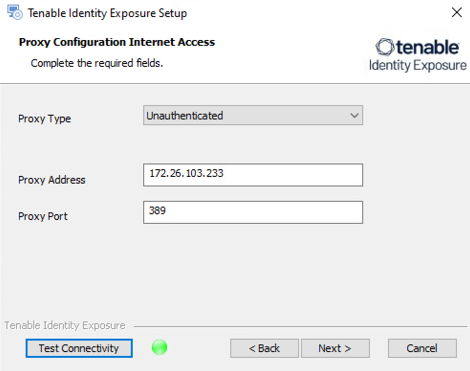Viewport: 470px width, 371px height.
Task: Go to the next setup step
Action: [x=335, y=348]
